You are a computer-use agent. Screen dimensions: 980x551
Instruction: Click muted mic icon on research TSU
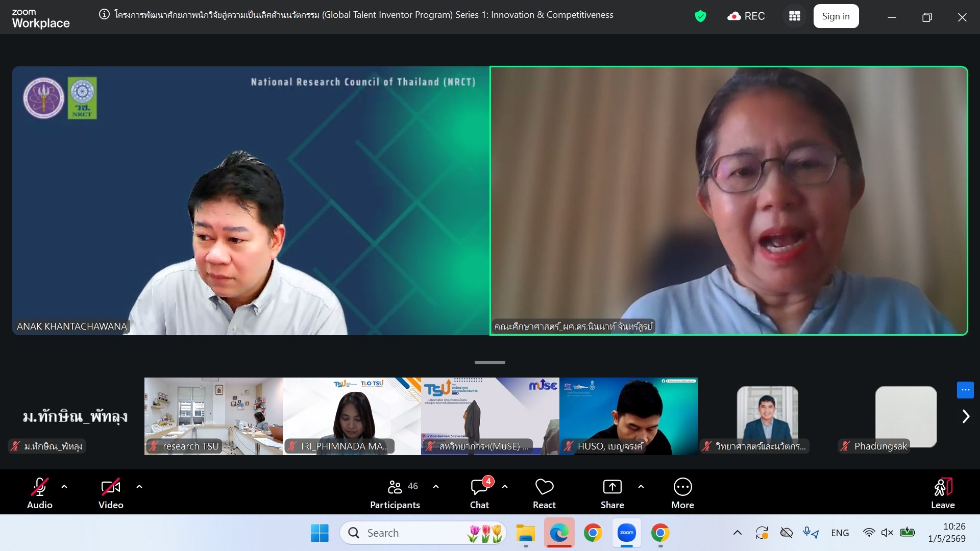tap(154, 446)
